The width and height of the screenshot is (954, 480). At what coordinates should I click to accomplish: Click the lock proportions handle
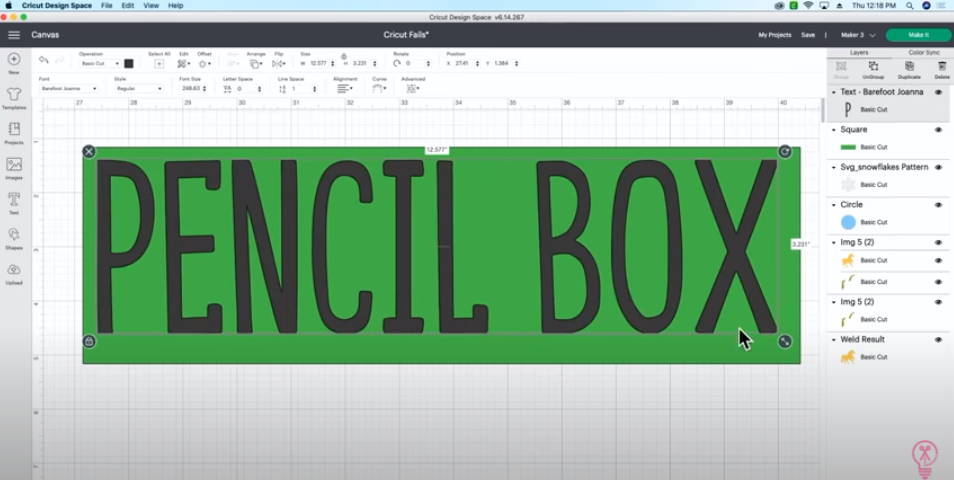[x=89, y=341]
